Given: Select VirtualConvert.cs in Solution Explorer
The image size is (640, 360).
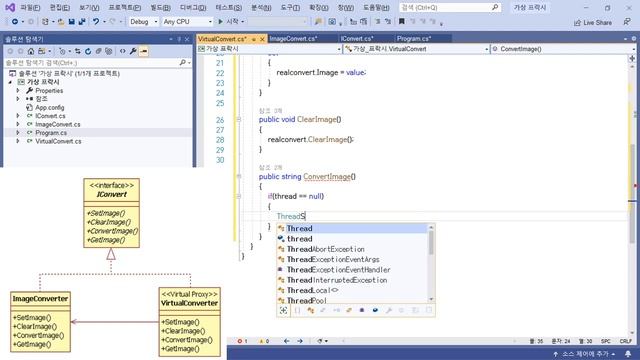Looking at the screenshot, I should pyautogui.click(x=58, y=141).
